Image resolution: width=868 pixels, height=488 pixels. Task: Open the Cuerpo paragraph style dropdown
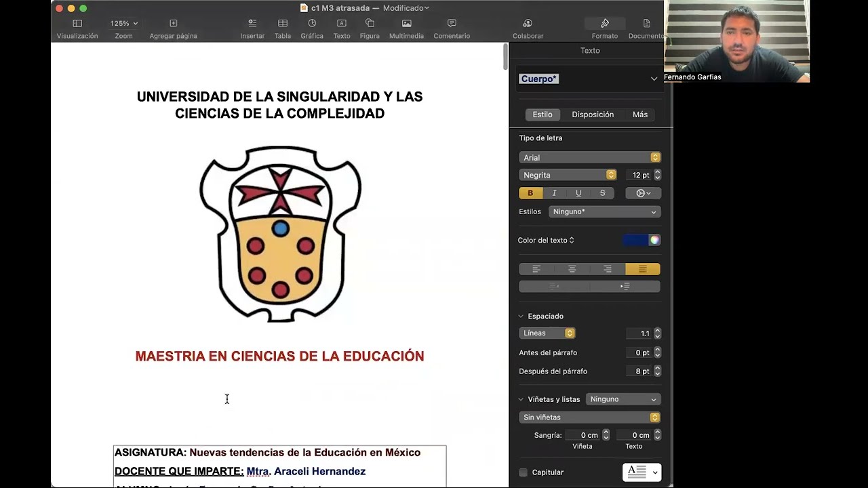[589, 79]
